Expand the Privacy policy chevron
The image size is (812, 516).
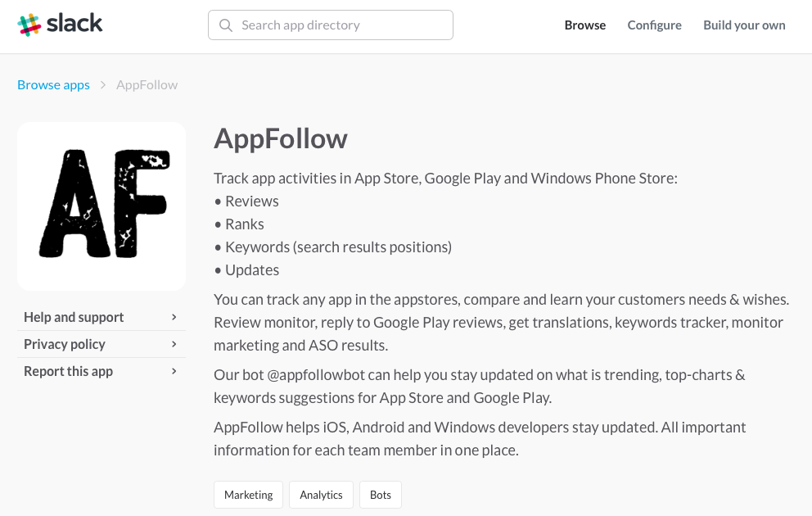pos(174,345)
